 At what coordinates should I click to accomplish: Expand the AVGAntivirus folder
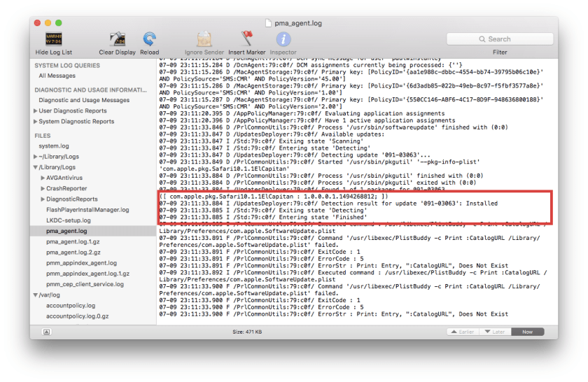[43, 178]
